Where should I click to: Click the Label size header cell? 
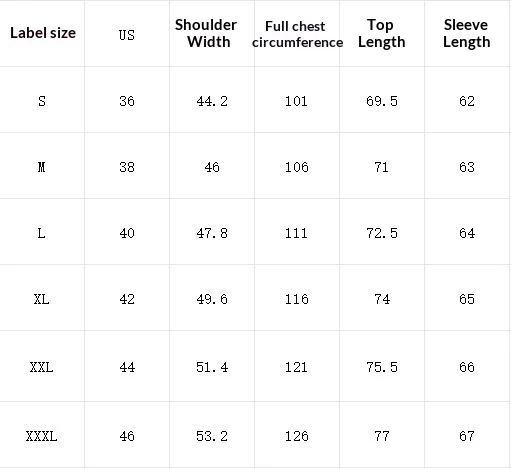[43, 33]
